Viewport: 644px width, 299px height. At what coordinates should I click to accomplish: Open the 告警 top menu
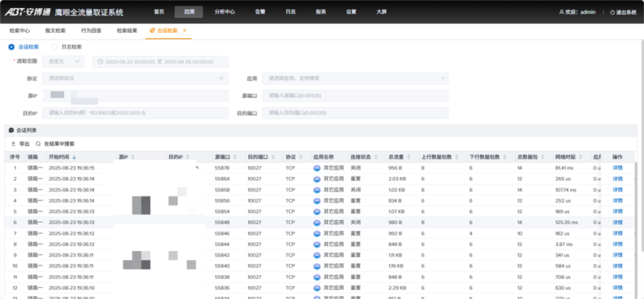tap(260, 12)
